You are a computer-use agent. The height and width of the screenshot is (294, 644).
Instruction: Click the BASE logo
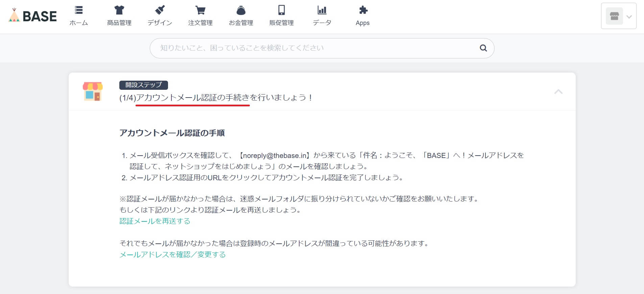32,16
